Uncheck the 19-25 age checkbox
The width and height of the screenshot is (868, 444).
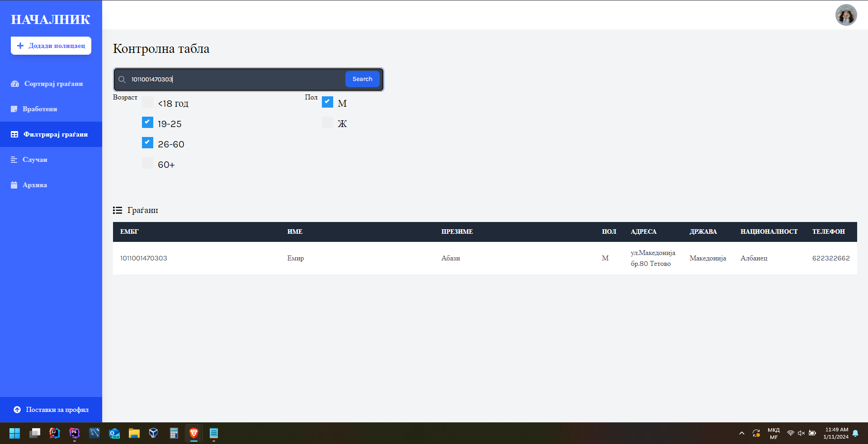147,123
